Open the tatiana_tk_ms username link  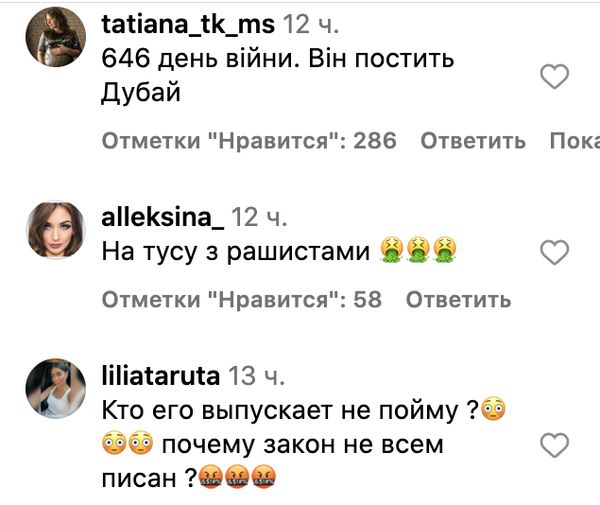pyautogui.click(x=188, y=24)
